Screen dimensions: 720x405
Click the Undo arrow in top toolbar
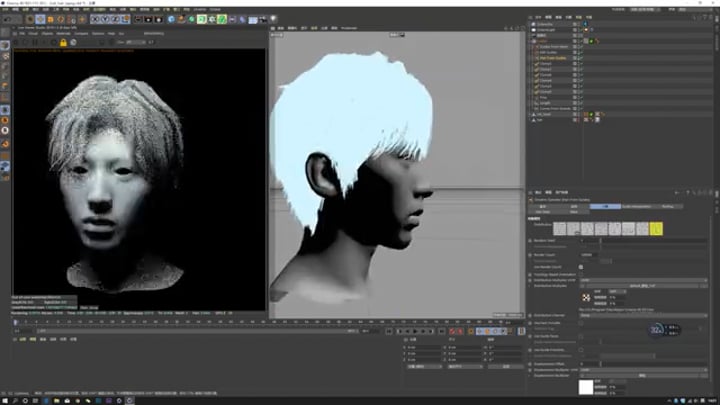[7, 19]
